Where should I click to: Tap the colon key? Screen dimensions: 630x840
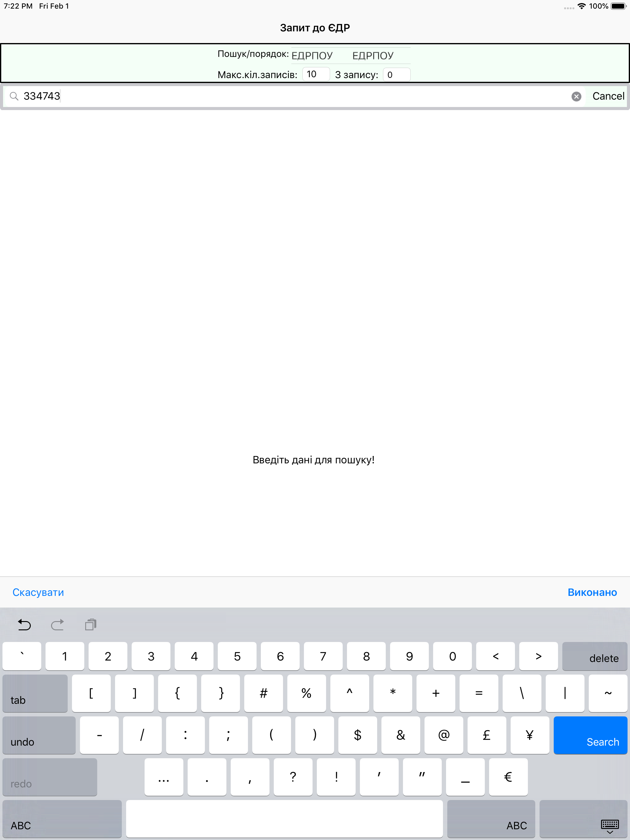pyautogui.click(x=185, y=735)
